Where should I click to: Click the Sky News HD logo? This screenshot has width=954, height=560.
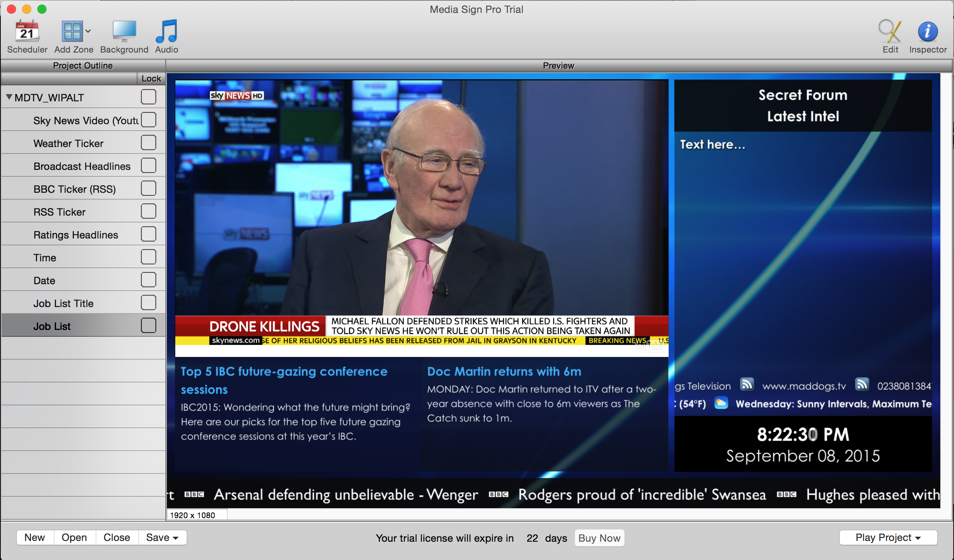tap(237, 96)
